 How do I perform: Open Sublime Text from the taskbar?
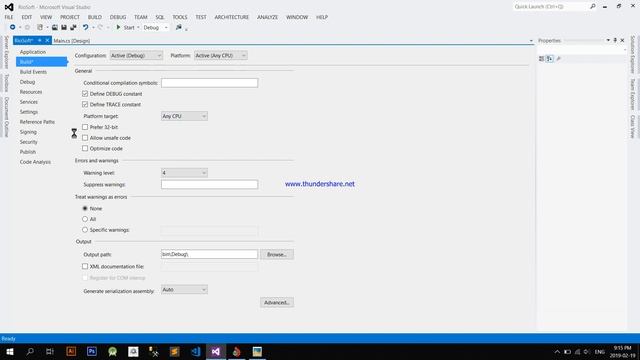click(175, 351)
